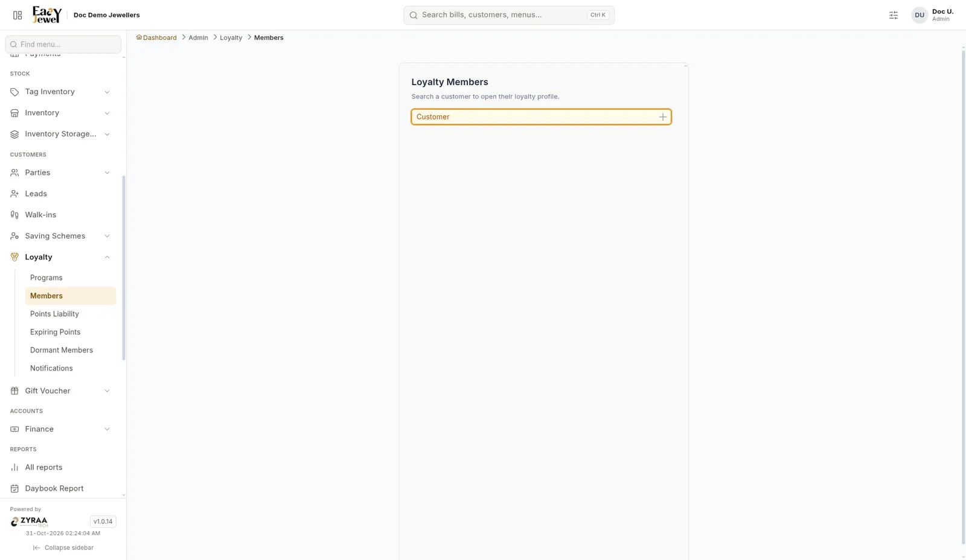The width and height of the screenshot is (966, 560).
Task: Expand the Saving Schemes chevron
Action: coord(107,236)
